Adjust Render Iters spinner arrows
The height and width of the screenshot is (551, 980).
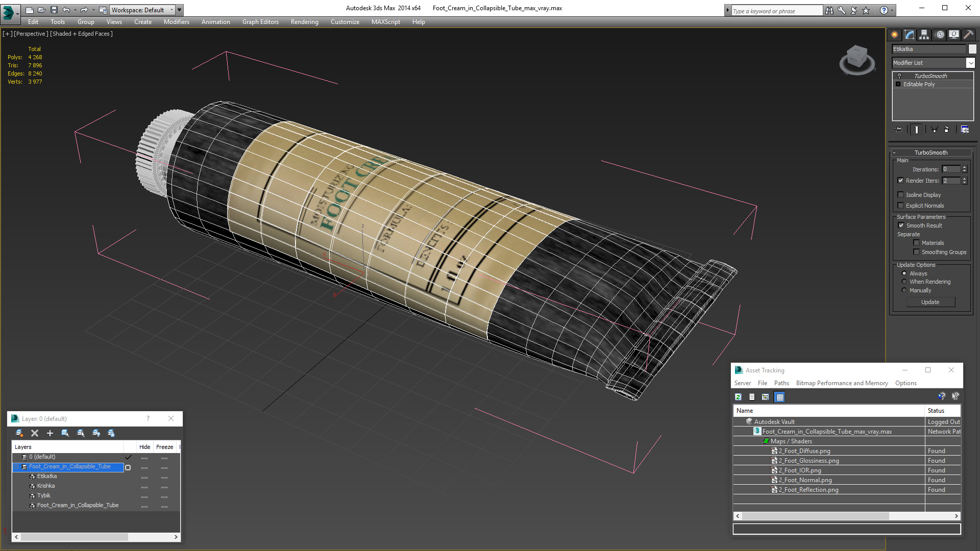click(965, 181)
